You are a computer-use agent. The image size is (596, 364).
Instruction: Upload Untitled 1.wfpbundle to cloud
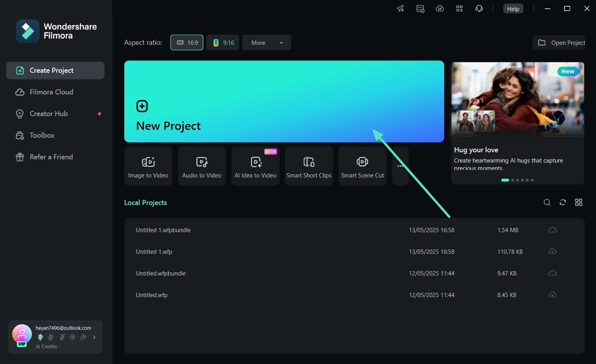pyautogui.click(x=552, y=230)
